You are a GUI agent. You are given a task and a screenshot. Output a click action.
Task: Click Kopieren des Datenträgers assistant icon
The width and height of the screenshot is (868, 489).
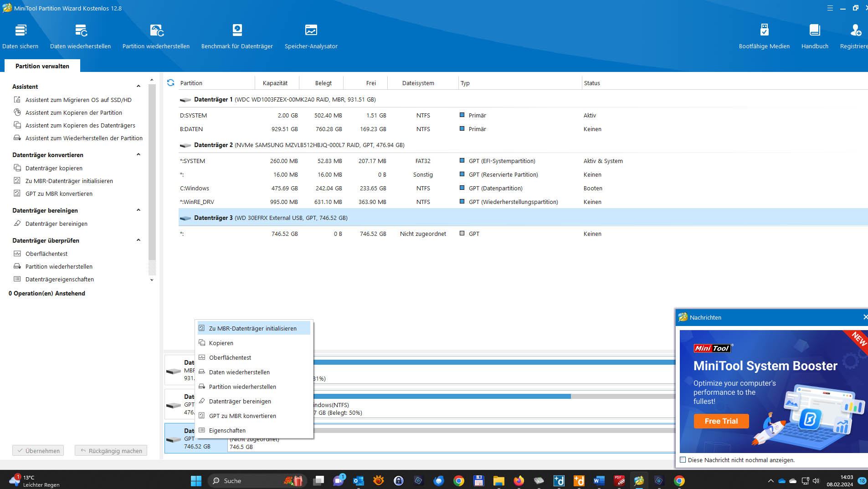tap(17, 125)
